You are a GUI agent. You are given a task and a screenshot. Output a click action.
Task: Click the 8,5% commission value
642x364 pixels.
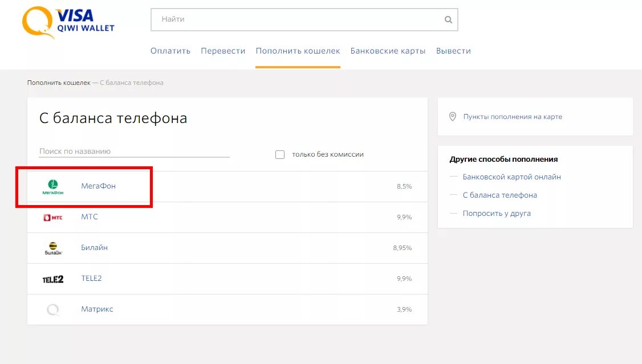(x=404, y=186)
